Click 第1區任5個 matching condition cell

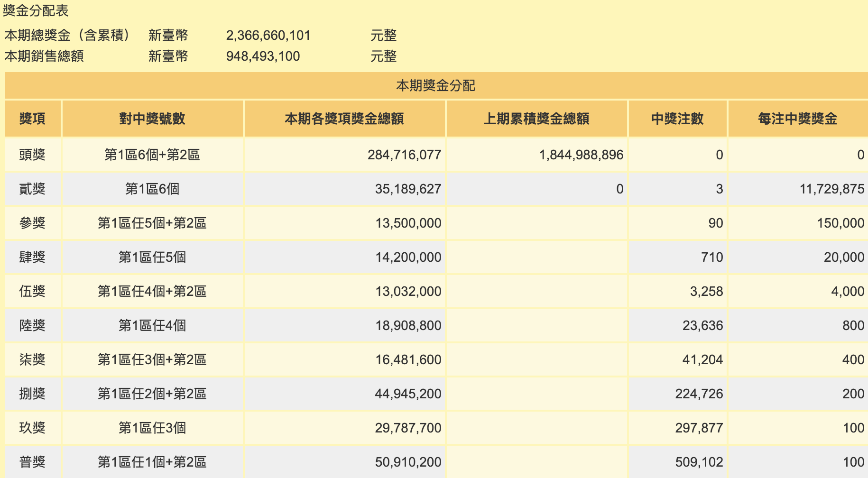(152, 257)
